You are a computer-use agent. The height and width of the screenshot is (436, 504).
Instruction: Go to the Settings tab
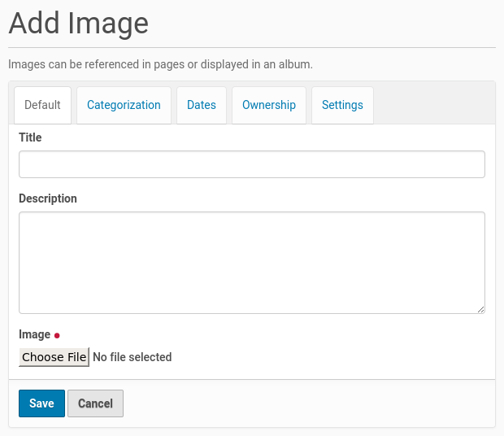[342, 105]
